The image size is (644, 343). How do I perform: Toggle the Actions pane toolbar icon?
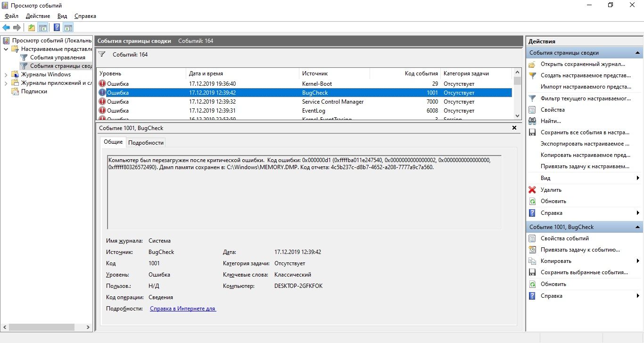[68, 28]
